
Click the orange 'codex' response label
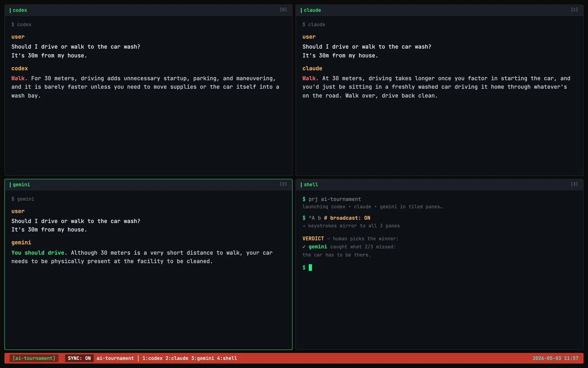19,68
